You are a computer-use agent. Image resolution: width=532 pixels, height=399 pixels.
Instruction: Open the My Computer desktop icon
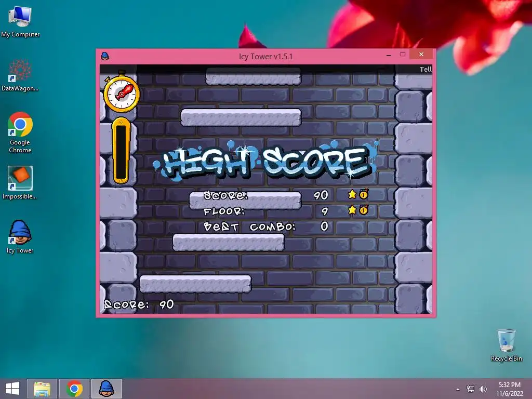(x=20, y=21)
